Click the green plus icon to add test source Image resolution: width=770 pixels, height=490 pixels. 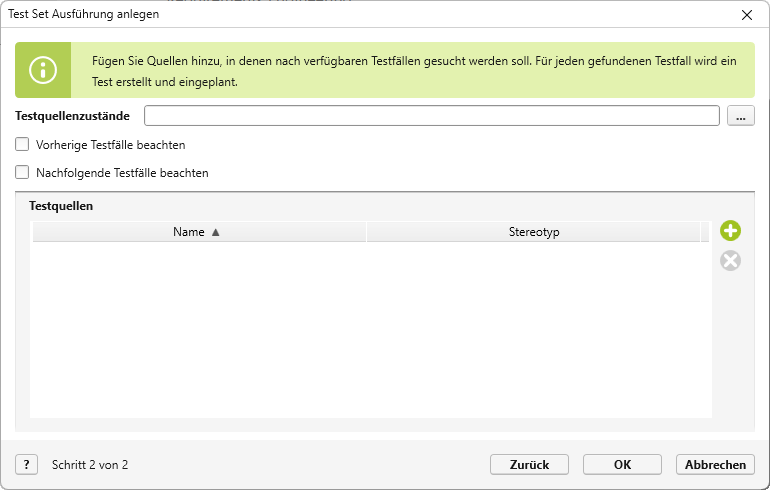(x=731, y=231)
